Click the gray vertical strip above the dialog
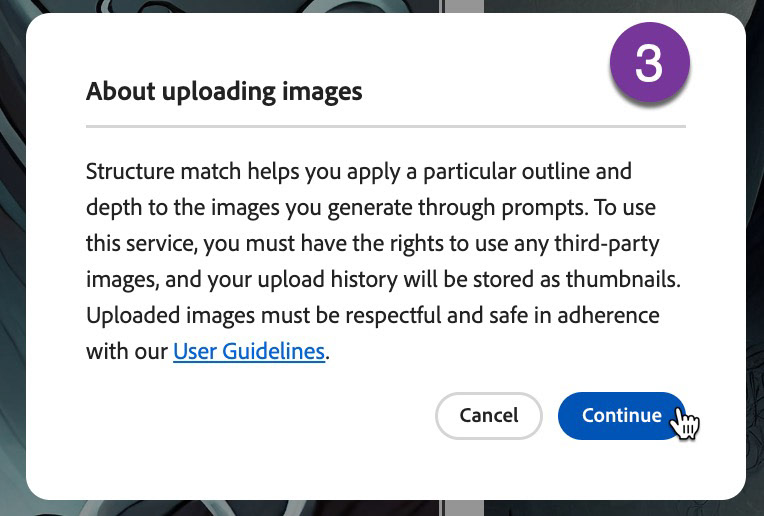764x516 pixels. 463,6
